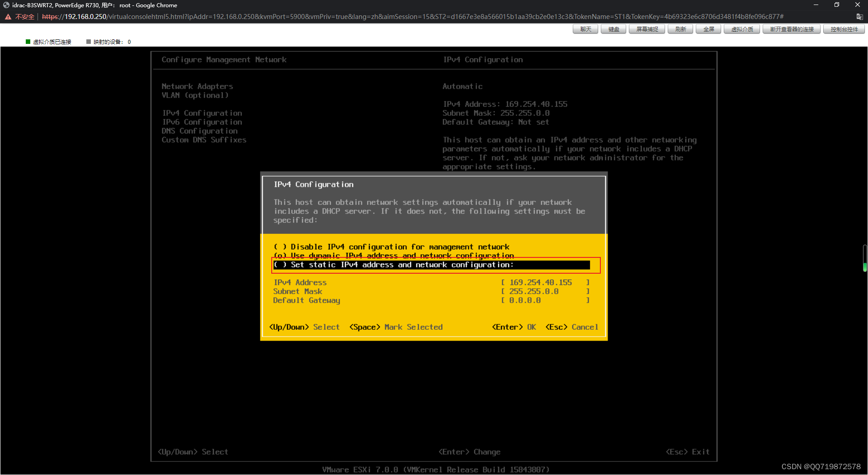
Task: Minimize the Chrome window
Action: [x=816, y=5]
